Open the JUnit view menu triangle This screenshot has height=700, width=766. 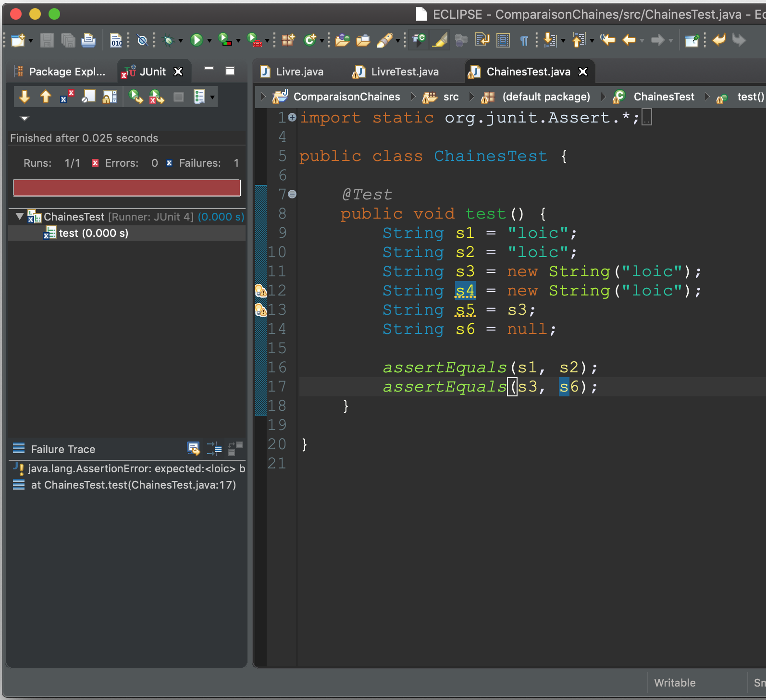25,118
